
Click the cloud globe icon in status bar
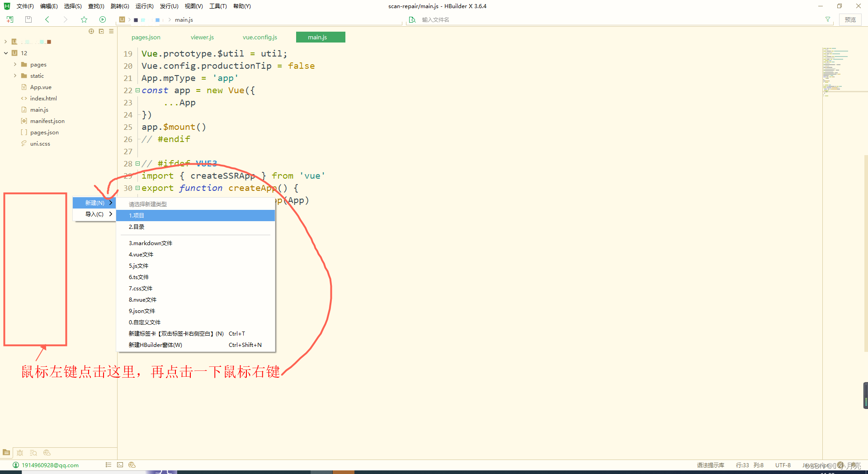pyautogui.click(x=132, y=465)
